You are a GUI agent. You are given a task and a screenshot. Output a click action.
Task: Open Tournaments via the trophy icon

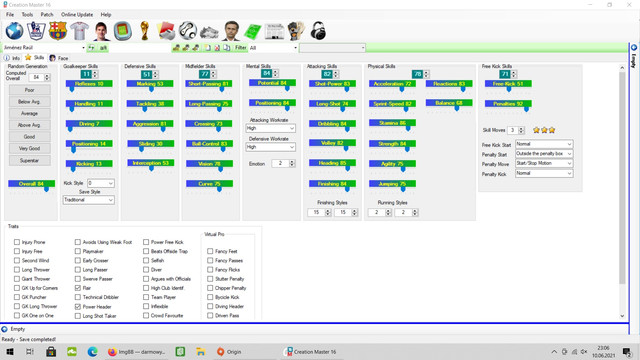tap(144, 31)
